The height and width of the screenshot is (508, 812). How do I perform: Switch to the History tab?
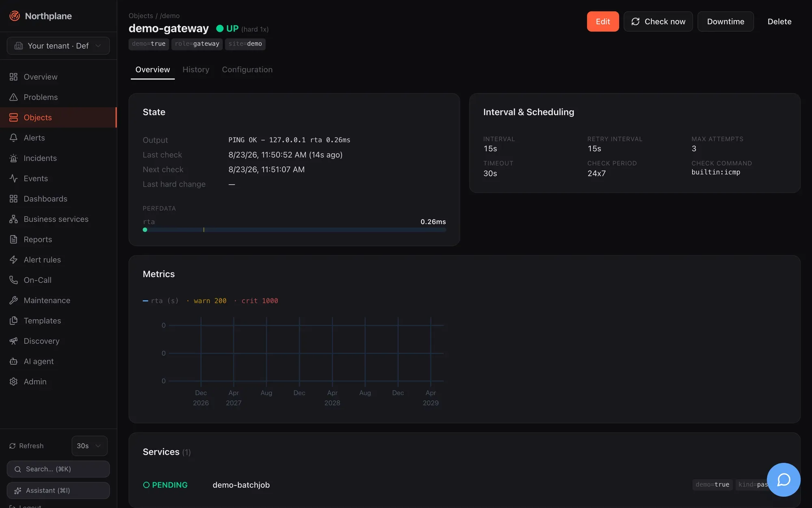(x=196, y=69)
